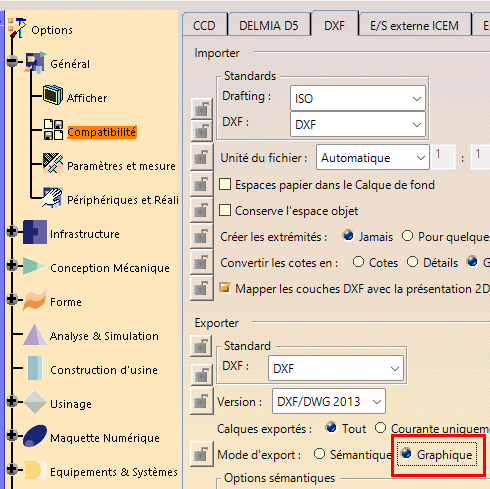Collapse the Général tree node
The width and height of the screenshot is (490, 489).
[12, 61]
